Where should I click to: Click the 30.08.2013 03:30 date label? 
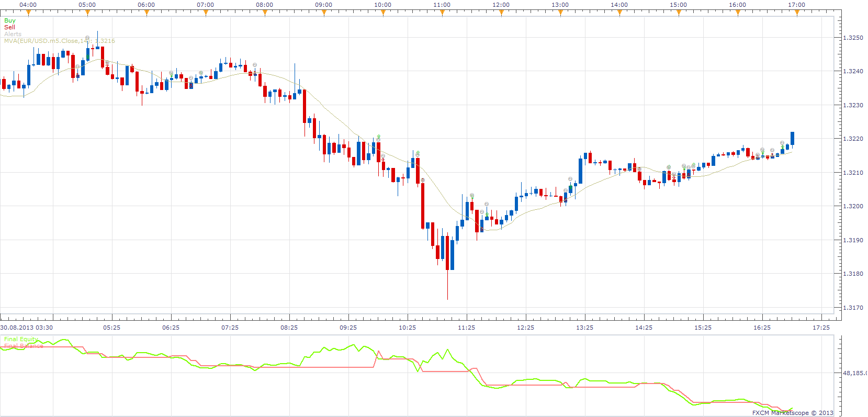coord(27,328)
